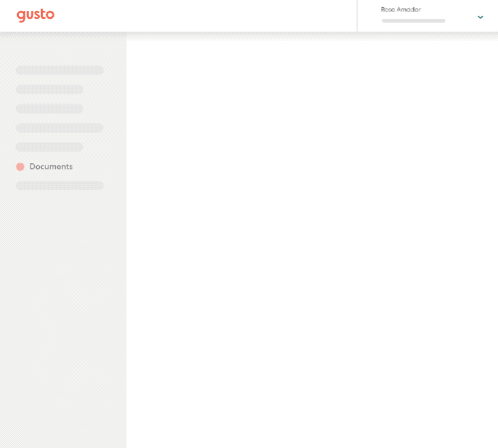Expand the account dropdown chevron
The height and width of the screenshot is (448, 498).
point(480,17)
